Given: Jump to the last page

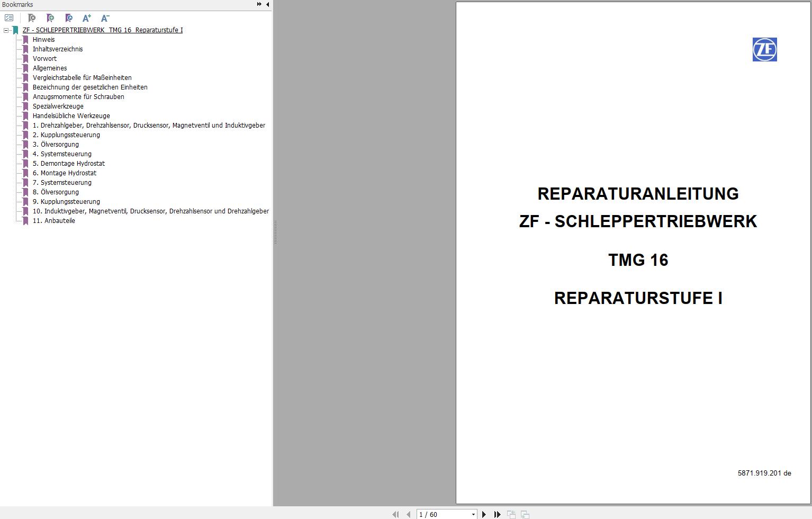Looking at the screenshot, I should coord(497,514).
